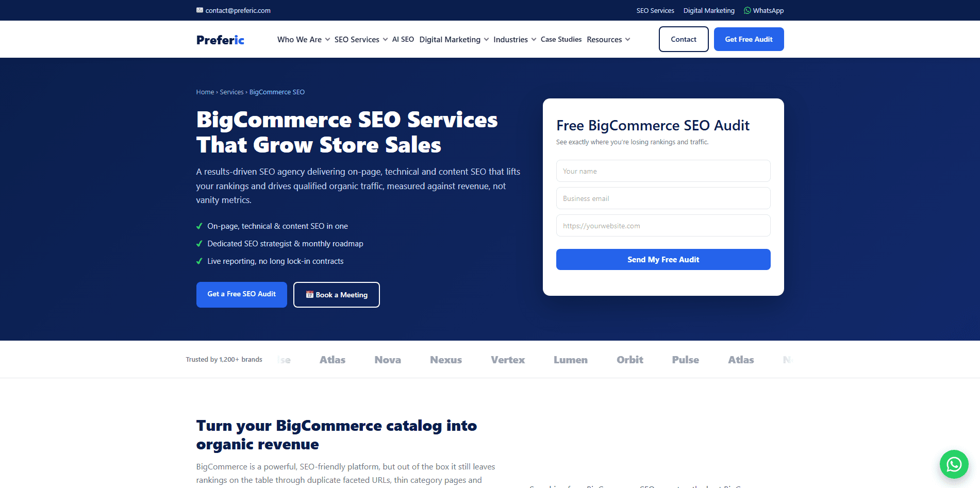Screen dimensions: 980x488
Task: Open the AI SEO menu item
Action: (x=403, y=39)
